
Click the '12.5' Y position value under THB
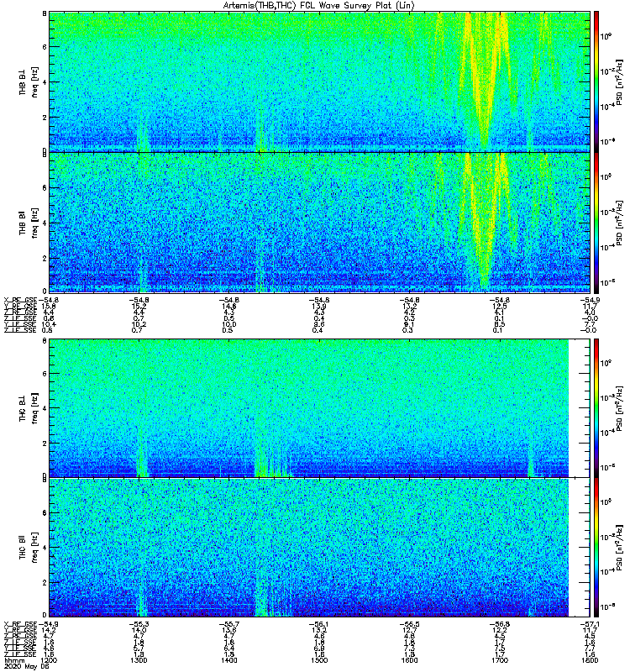click(499, 306)
